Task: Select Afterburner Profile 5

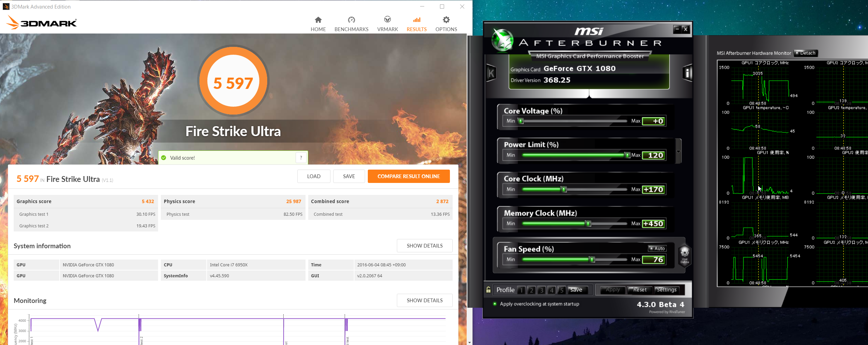Action: pos(561,290)
